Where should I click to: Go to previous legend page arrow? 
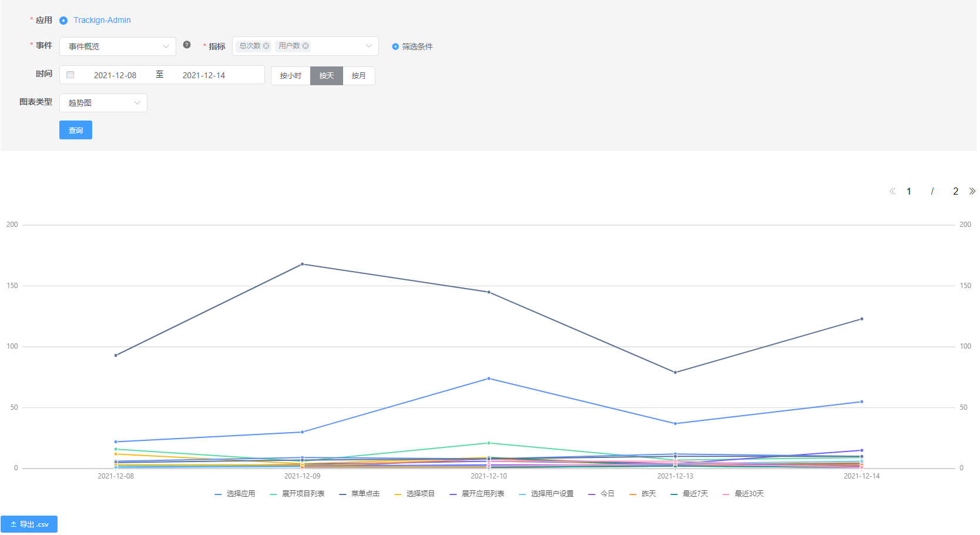point(892,191)
